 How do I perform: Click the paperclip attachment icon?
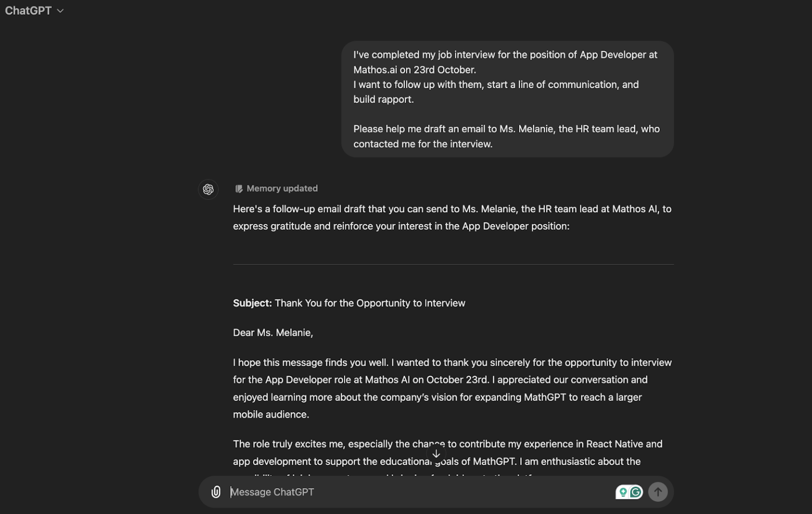tap(216, 492)
